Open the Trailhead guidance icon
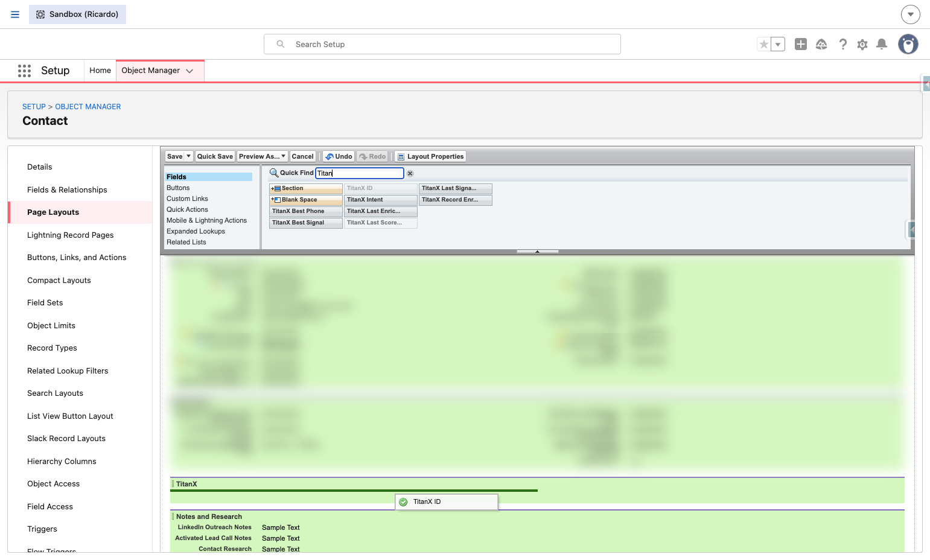Screen dimensions: 930x560 tap(821, 44)
